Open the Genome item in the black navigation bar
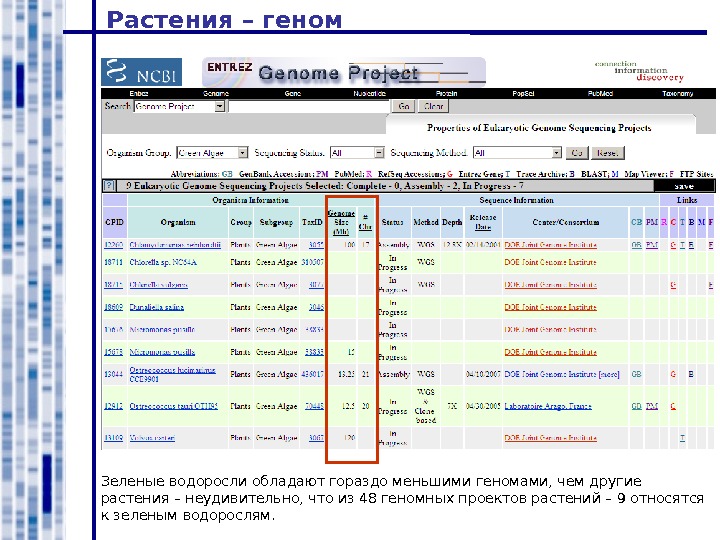 (x=216, y=93)
